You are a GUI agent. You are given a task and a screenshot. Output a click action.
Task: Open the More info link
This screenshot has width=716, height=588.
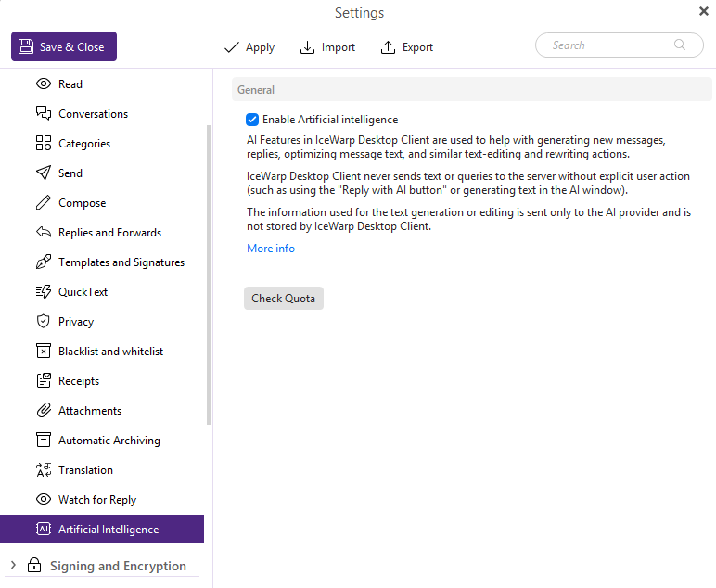(271, 249)
